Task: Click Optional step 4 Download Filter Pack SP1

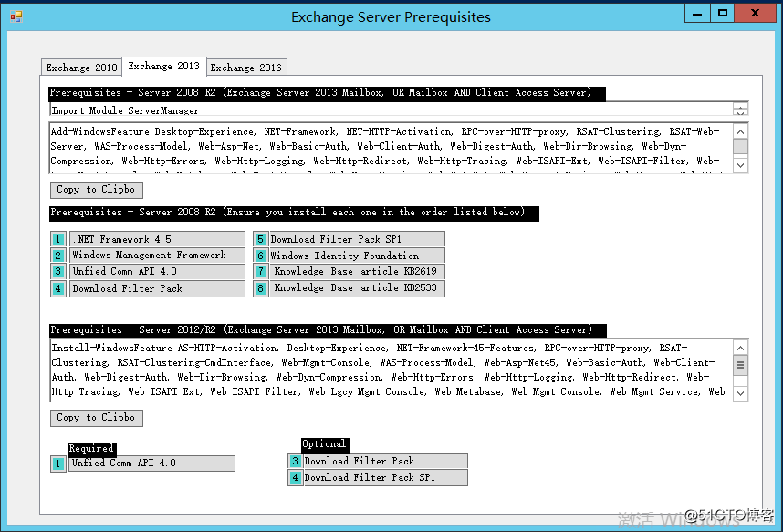Action: 385,477
